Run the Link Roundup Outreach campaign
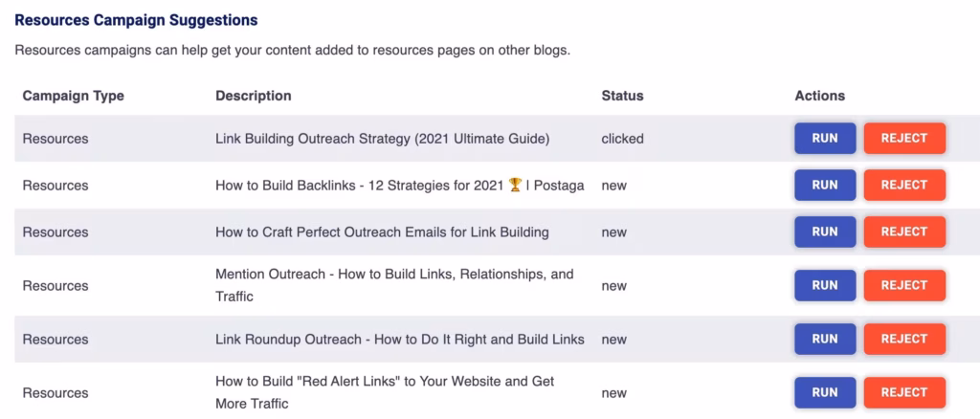This screenshot has width=980, height=419. pyautogui.click(x=824, y=339)
